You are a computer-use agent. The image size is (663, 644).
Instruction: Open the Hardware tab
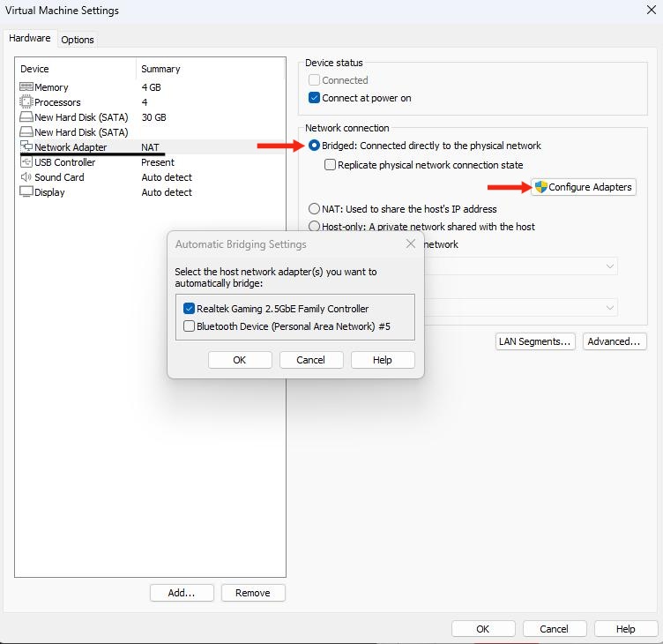pyautogui.click(x=29, y=39)
